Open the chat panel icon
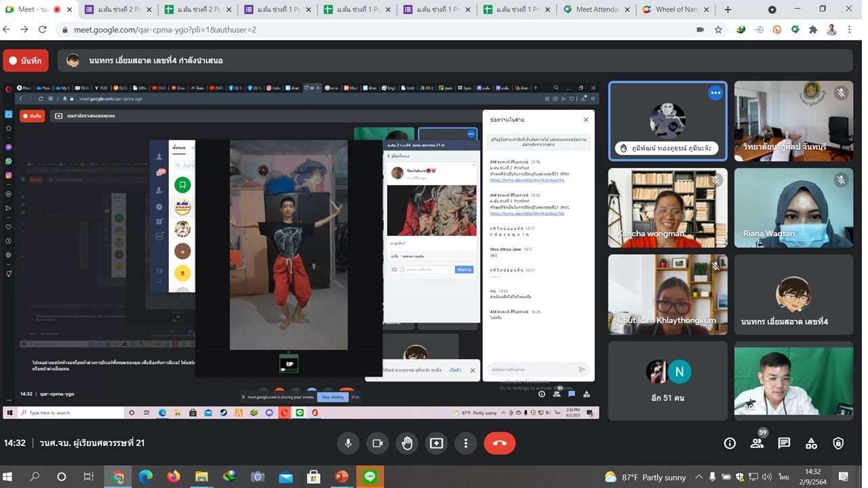 tap(784, 443)
